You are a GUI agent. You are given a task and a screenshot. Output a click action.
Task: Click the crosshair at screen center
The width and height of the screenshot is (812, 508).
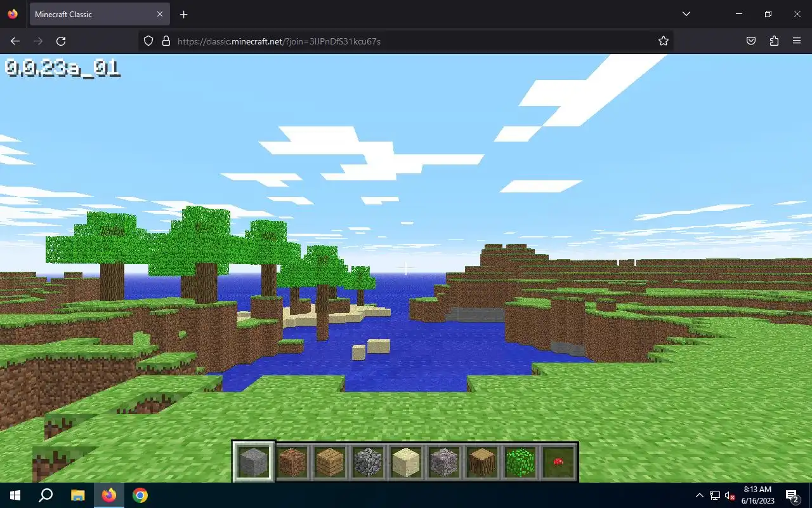click(x=406, y=268)
